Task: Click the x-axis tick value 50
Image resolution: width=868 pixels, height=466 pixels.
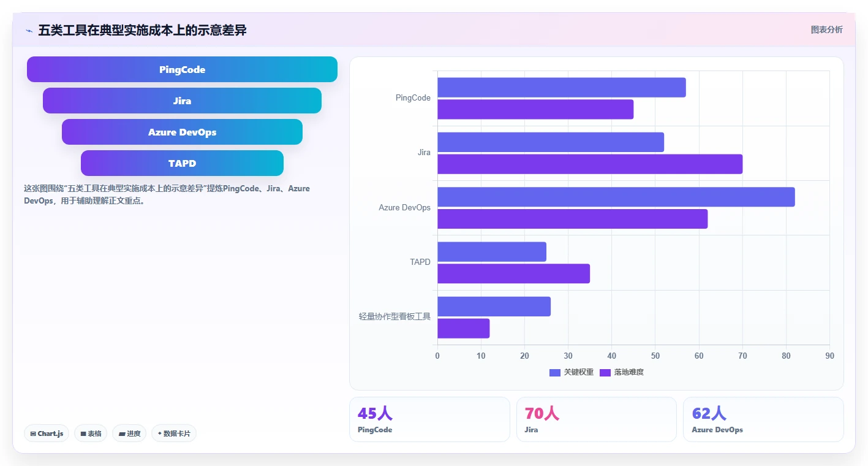Action: (655, 356)
